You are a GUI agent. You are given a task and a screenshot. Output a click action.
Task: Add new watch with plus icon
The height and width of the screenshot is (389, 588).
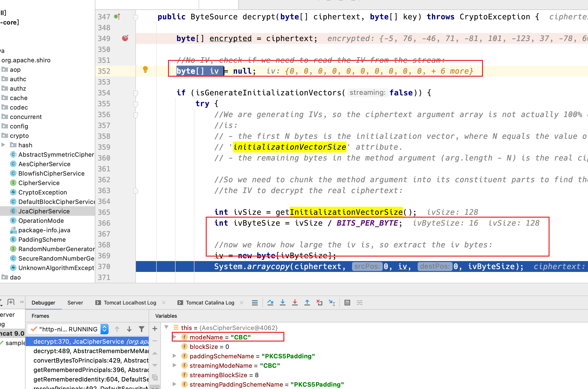pyautogui.click(x=155, y=329)
